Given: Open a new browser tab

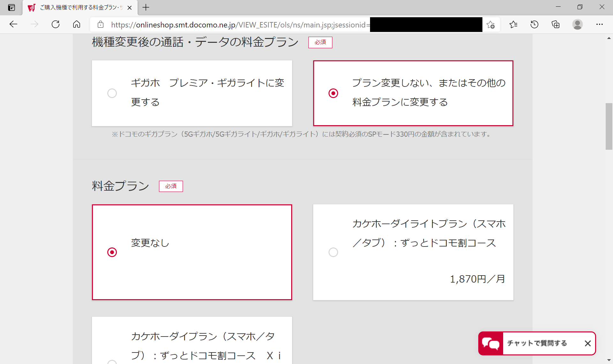Looking at the screenshot, I should tap(146, 7).
